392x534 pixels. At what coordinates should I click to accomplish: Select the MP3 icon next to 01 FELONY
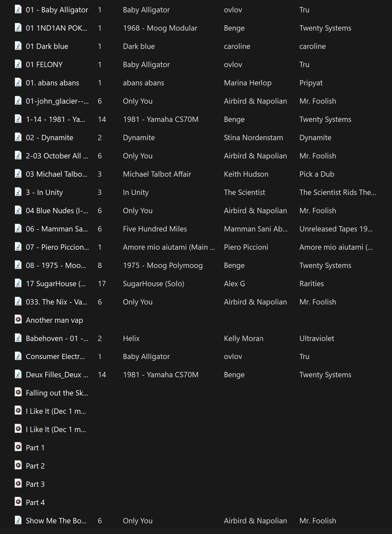pos(18,64)
